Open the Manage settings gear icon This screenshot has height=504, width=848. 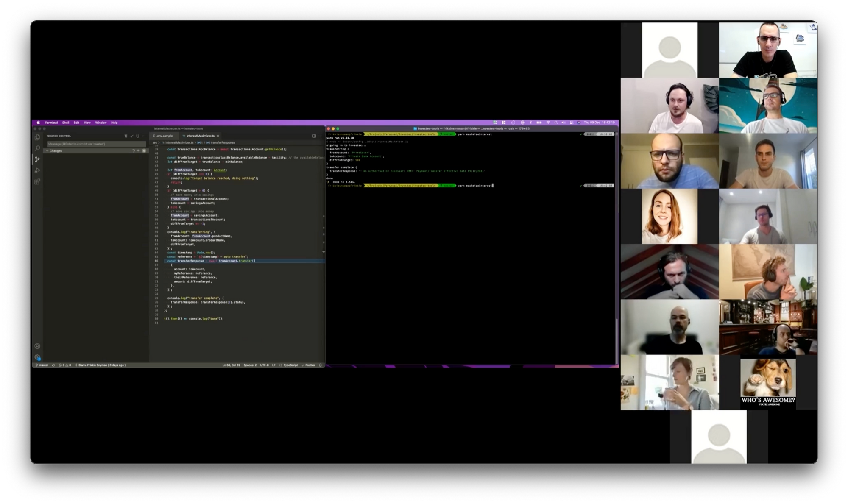point(37,357)
